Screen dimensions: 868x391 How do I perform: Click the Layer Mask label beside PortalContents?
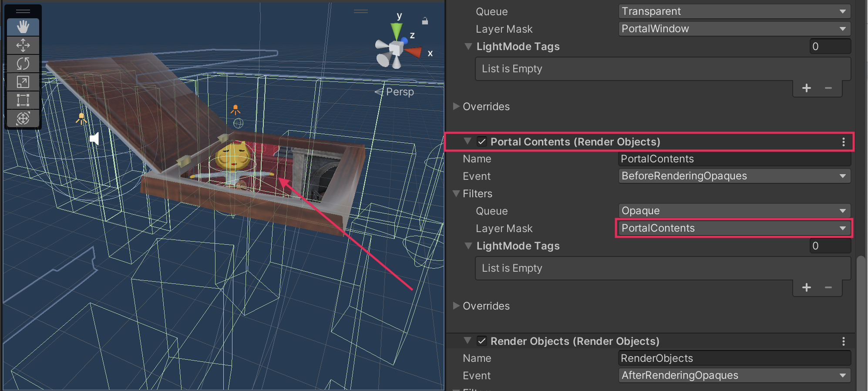(x=504, y=229)
